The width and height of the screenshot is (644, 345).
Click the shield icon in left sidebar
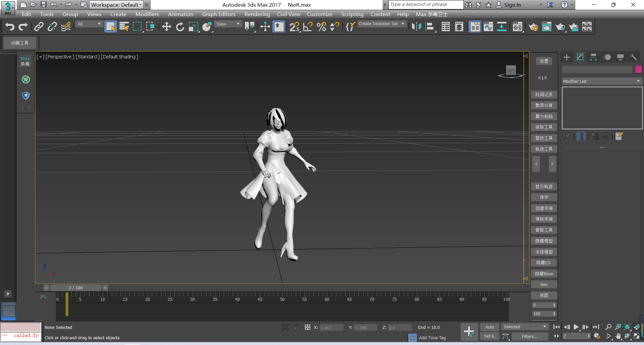pyautogui.click(x=26, y=96)
